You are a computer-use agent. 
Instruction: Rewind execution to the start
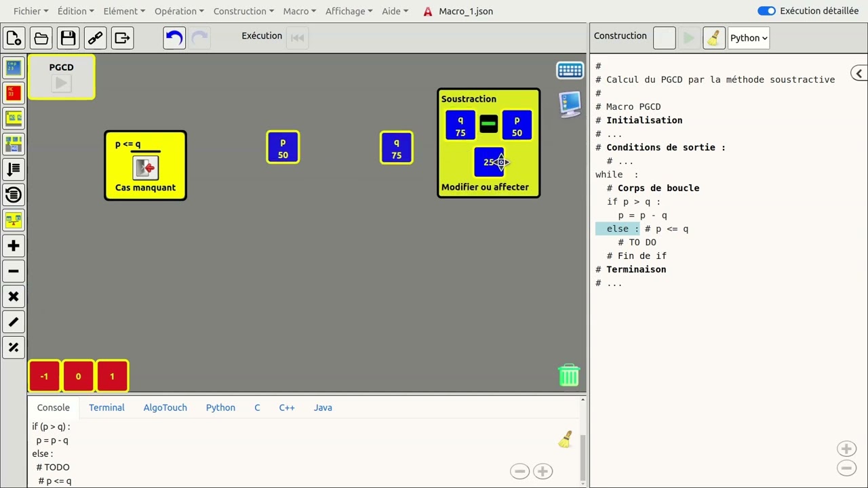(x=297, y=38)
